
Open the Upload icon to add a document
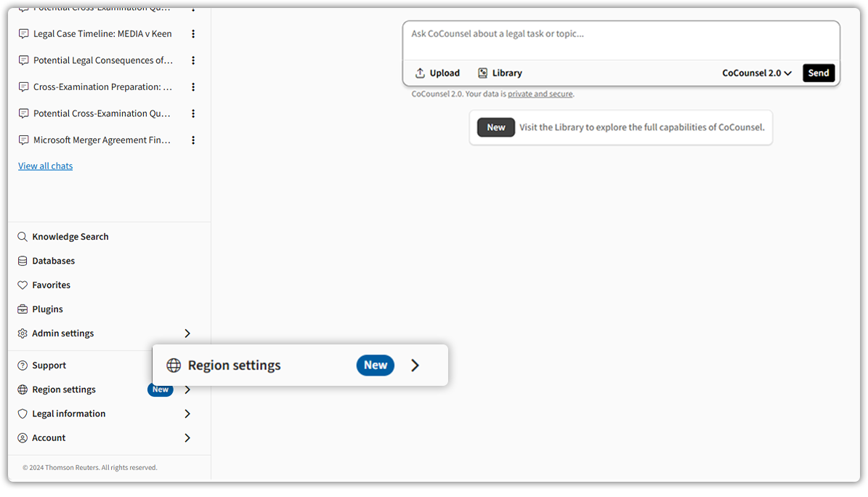pos(420,73)
